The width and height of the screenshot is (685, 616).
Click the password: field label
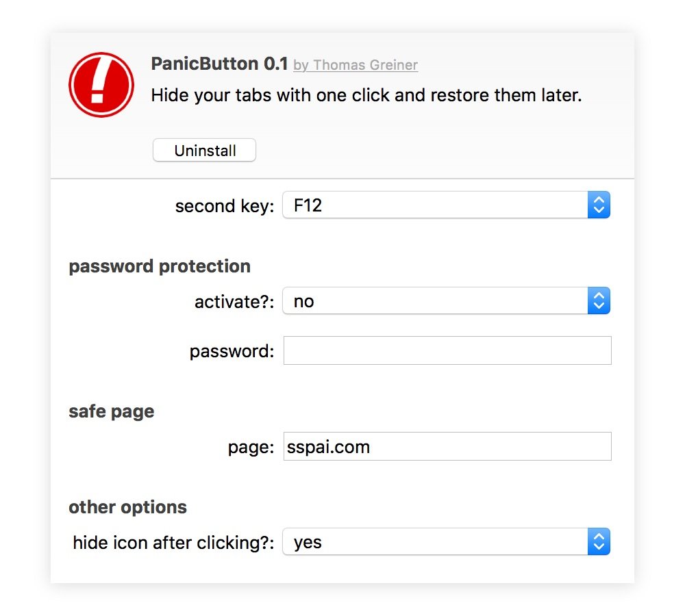232,351
